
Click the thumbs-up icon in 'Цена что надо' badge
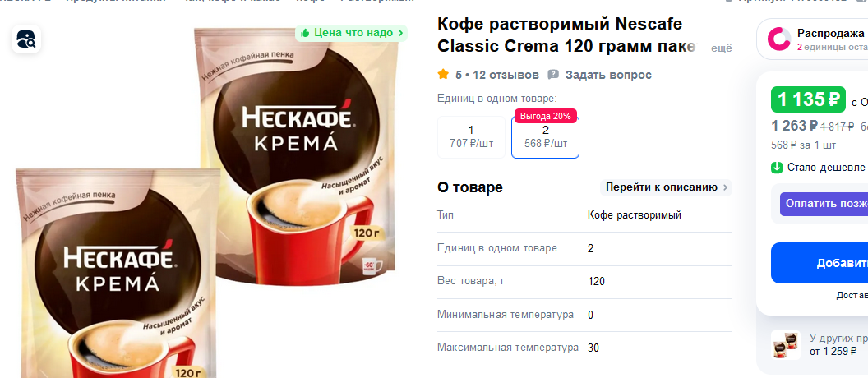[x=304, y=33]
